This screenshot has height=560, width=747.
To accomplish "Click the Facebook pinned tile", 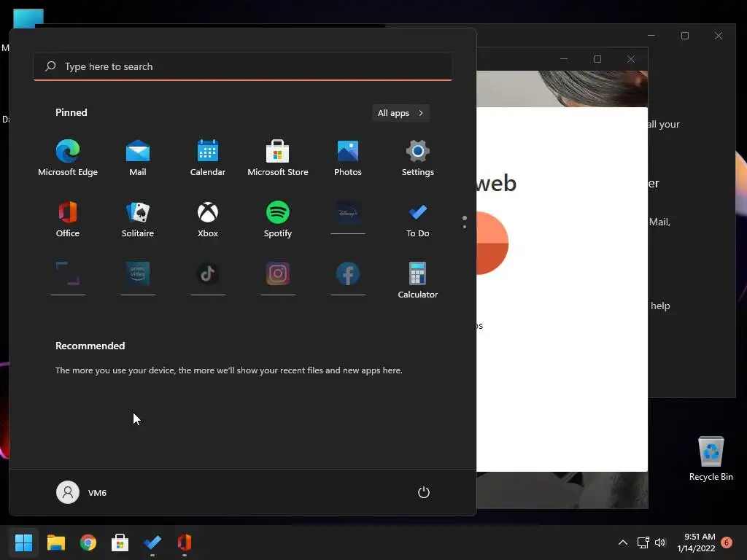I will 348,278.
